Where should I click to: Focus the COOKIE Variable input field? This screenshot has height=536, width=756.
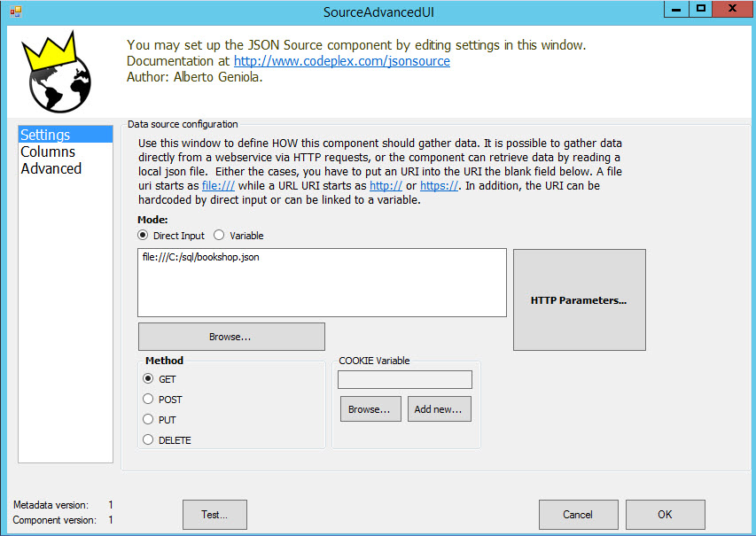(405, 379)
